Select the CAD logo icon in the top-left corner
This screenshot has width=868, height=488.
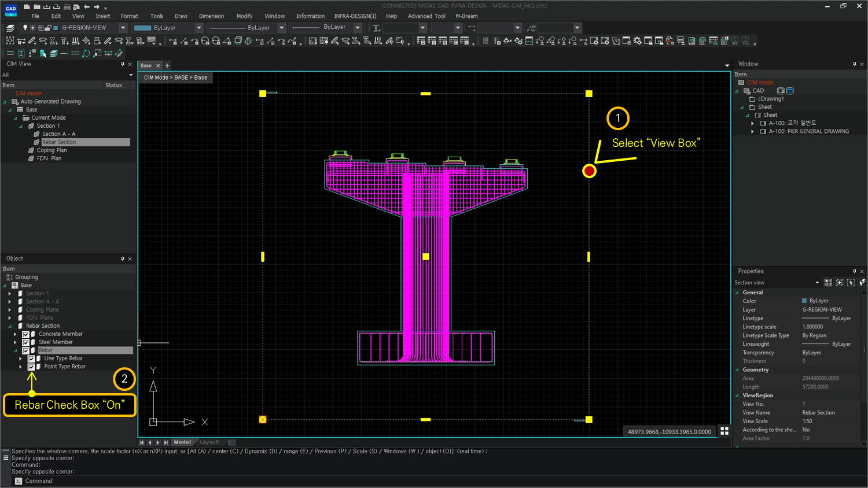pos(10,9)
